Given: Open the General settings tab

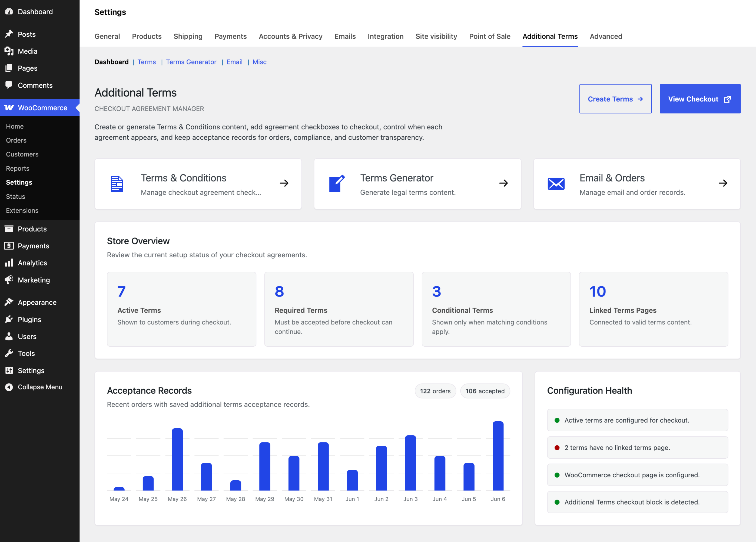Looking at the screenshot, I should (x=107, y=36).
